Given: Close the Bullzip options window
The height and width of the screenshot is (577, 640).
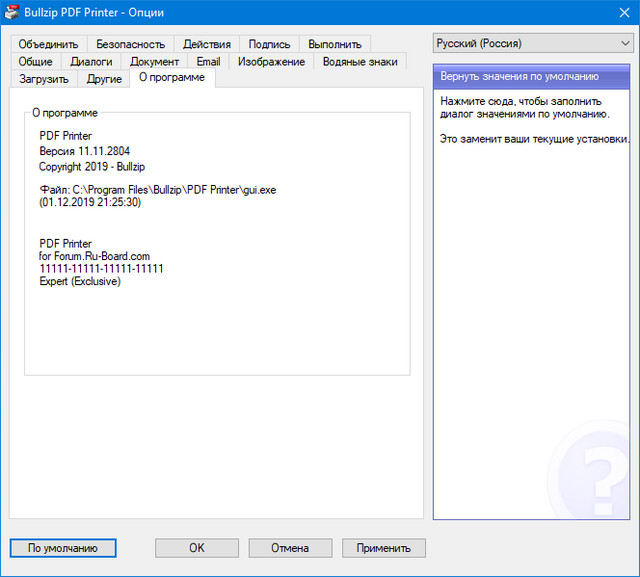Looking at the screenshot, I should tap(616, 12).
